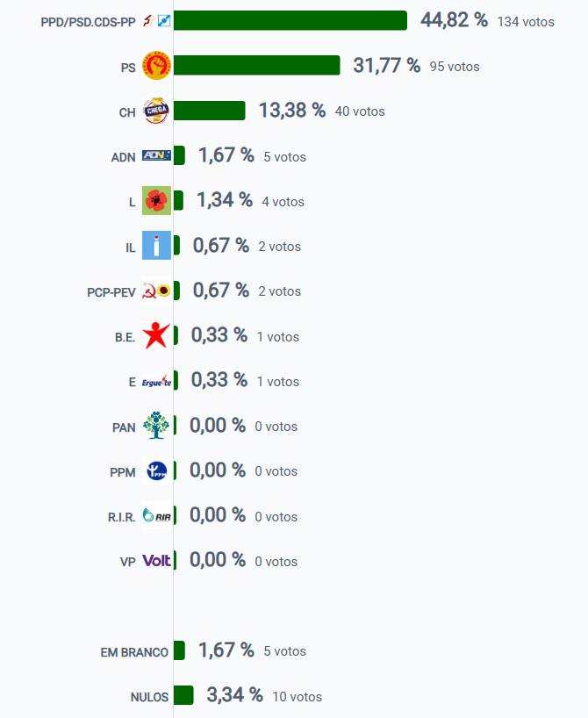Click the R.I.R. party logo

[156, 516]
